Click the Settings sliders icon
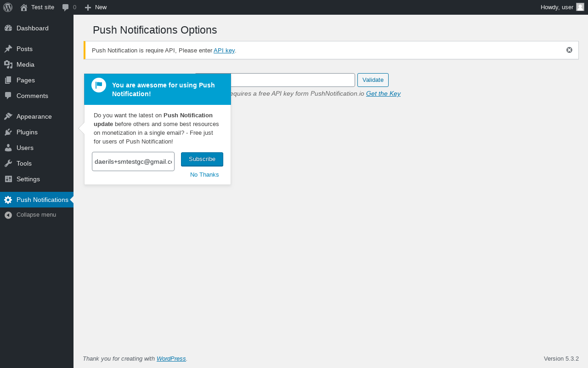This screenshot has height=368, width=588. coord(8,179)
